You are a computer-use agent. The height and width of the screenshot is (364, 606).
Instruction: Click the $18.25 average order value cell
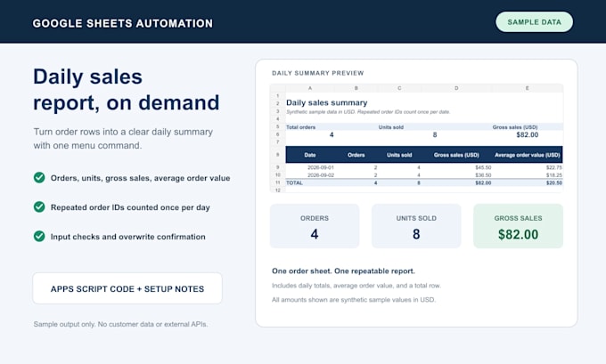click(x=554, y=174)
